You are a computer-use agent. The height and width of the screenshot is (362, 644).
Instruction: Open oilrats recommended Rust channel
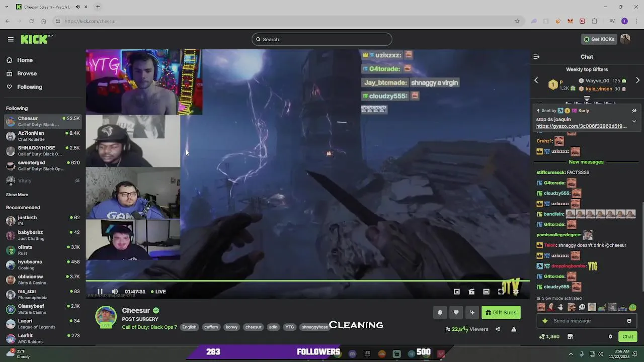coord(43,250)
